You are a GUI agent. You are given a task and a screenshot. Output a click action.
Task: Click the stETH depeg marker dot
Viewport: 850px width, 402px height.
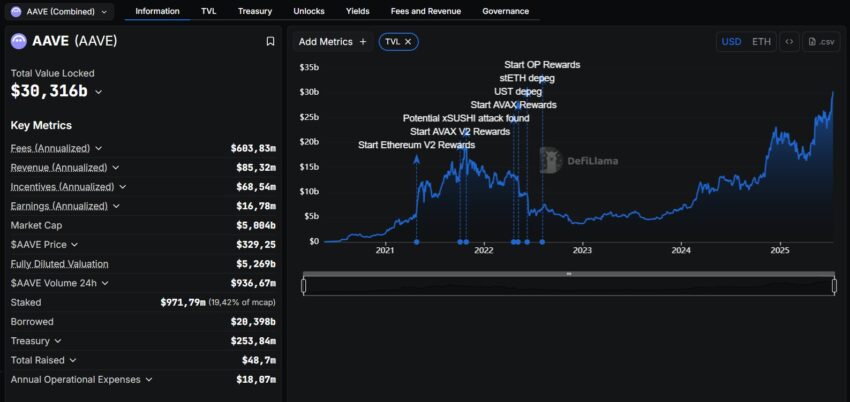pyautogui.click(x=527, y=242)
